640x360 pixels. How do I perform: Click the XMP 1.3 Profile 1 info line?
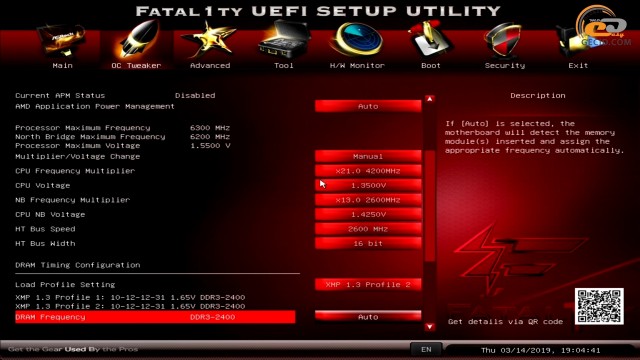pyautogui.click(x=130, y=297)
